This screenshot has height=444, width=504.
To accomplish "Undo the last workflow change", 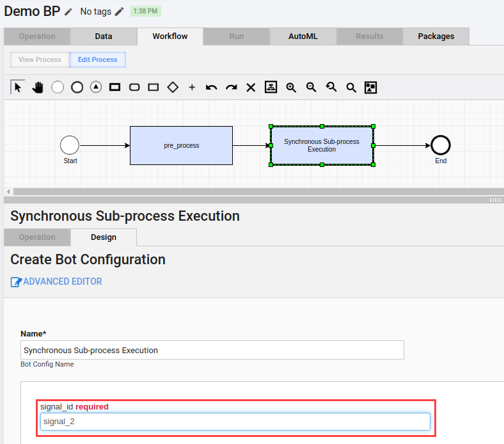I will (x=211, y=87).
